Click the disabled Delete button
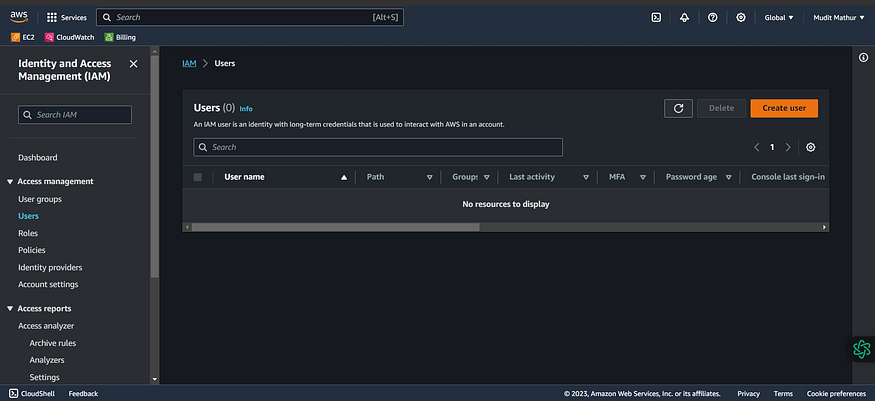The width and height of the screenshot is (875, 401). [722, 108]
